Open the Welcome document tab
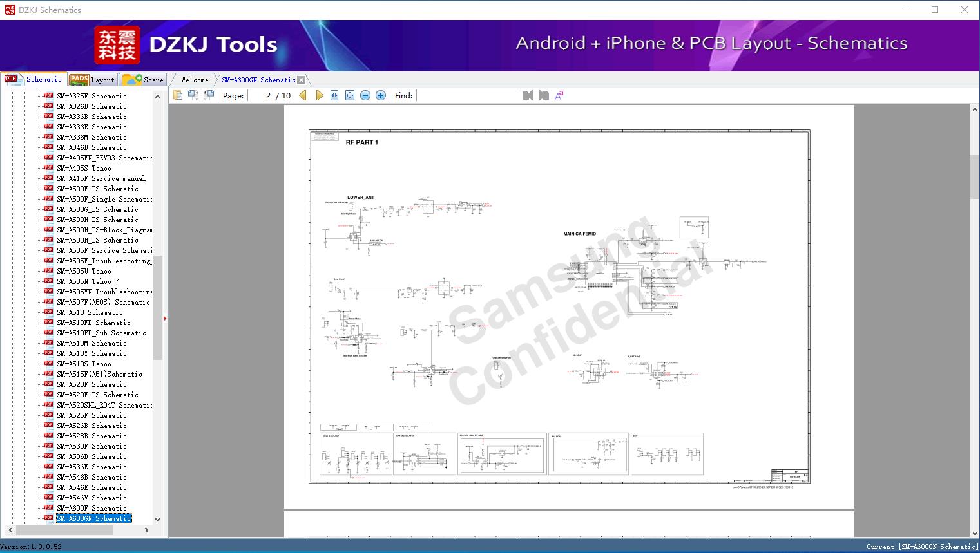The height and width of the screenshot is (553, 980). 195,80
